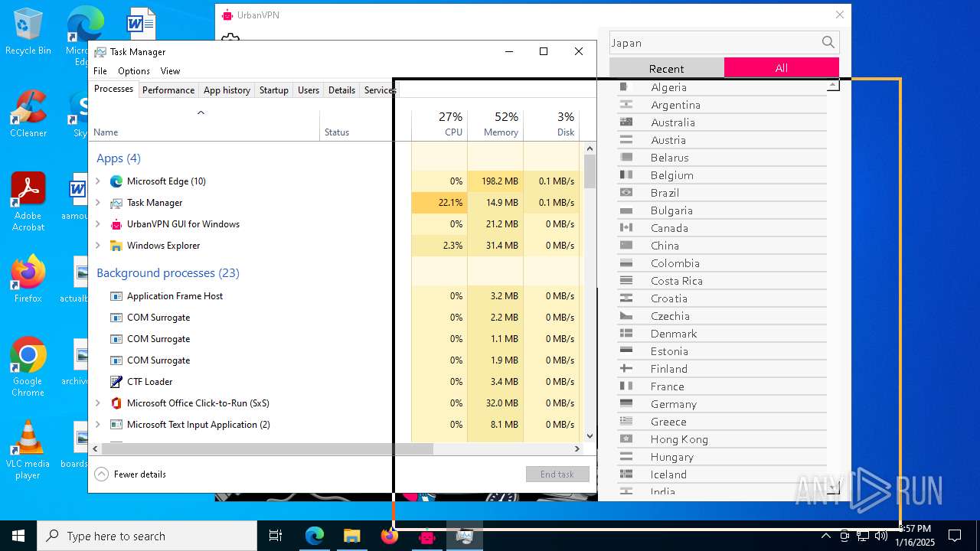The height and width of the screenshot is (551, 980).
Task: Select the All tab in UrbanVPN
Action: click(782, 68)
